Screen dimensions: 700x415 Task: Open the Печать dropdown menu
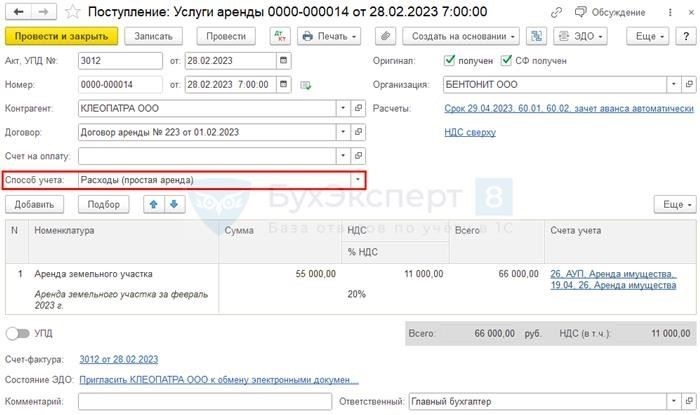click(329, 36)
